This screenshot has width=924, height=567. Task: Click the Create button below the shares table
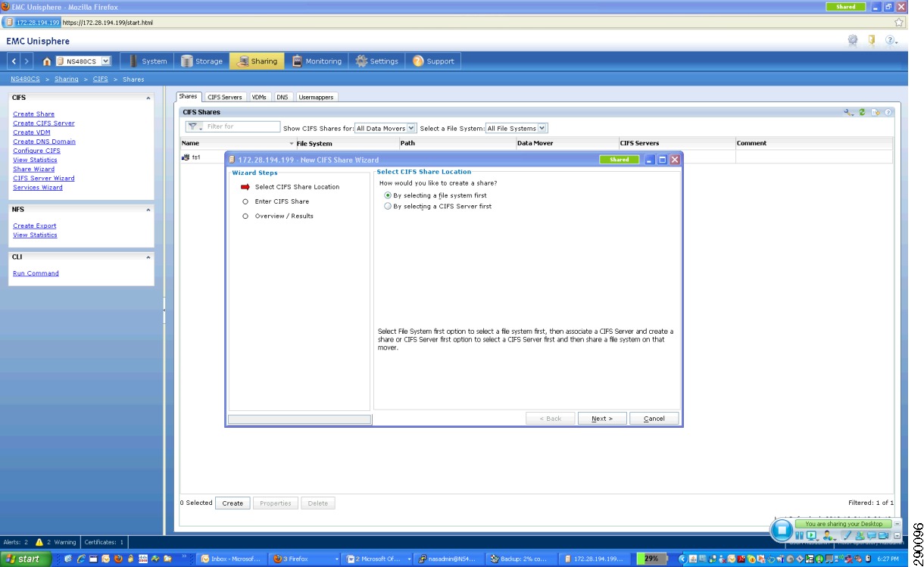233,503
